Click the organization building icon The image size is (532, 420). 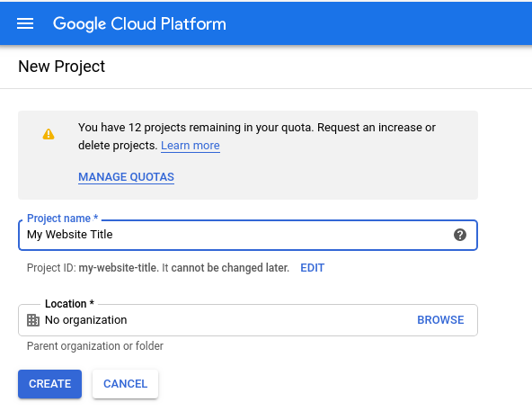[x=33, y=320]
